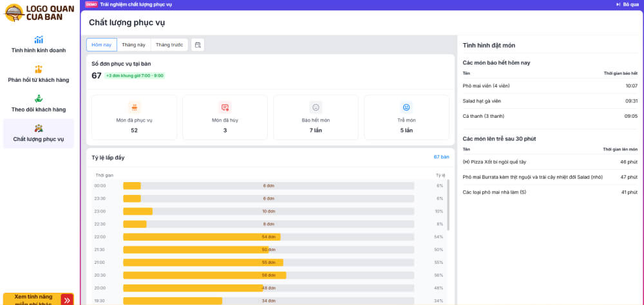This screenshot has height=305, width=644.
Task: Switch to Tháng này tab
Action: coord(133,45)
